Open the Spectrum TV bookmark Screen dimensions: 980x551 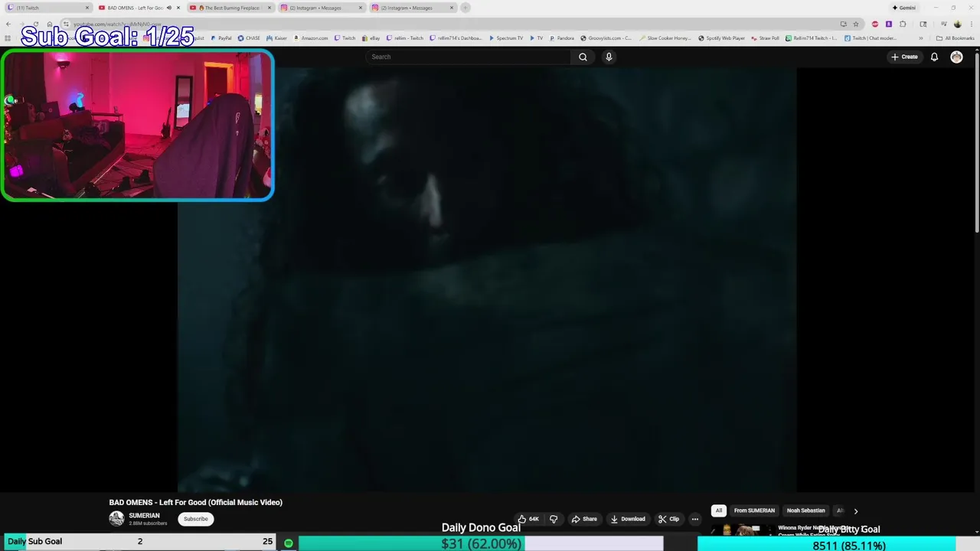(x=506, y=38)
